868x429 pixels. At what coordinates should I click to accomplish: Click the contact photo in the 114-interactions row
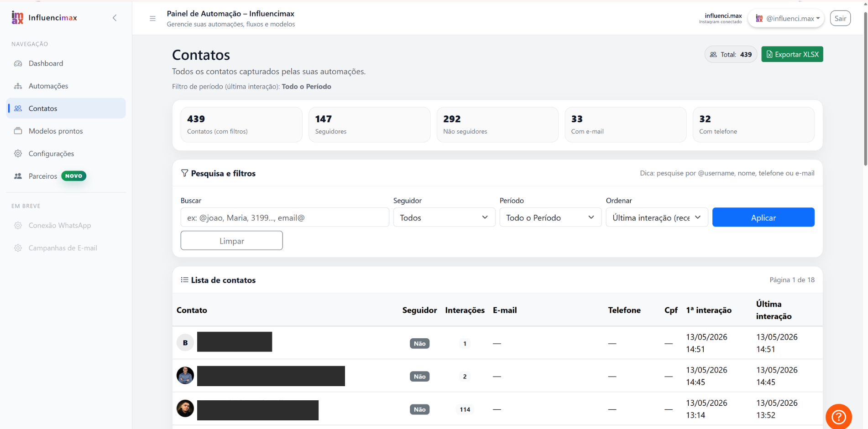[x=185, y=408]
